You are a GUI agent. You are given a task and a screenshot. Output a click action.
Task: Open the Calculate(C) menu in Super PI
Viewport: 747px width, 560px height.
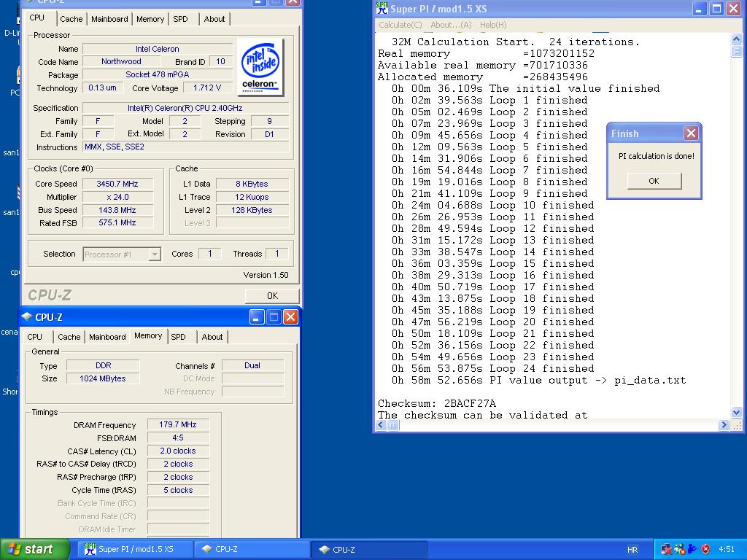point(400,25)
